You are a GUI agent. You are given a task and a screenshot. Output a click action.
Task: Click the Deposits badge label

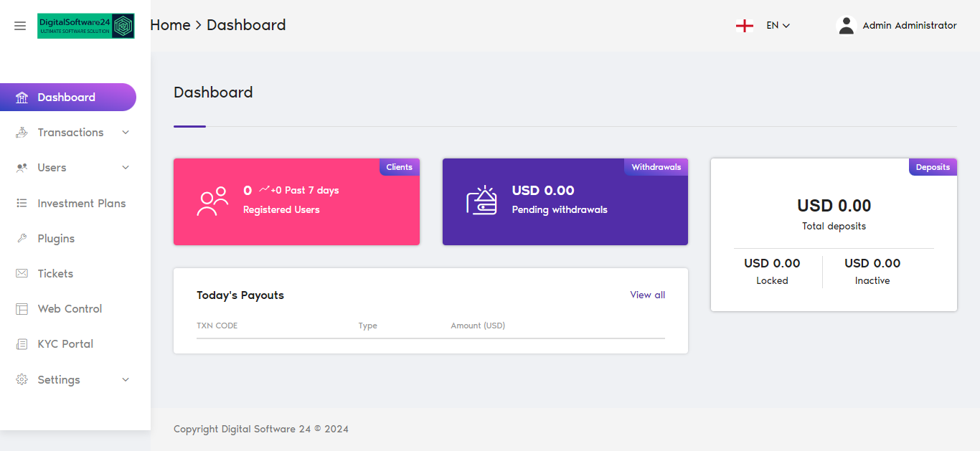(933, 167)
